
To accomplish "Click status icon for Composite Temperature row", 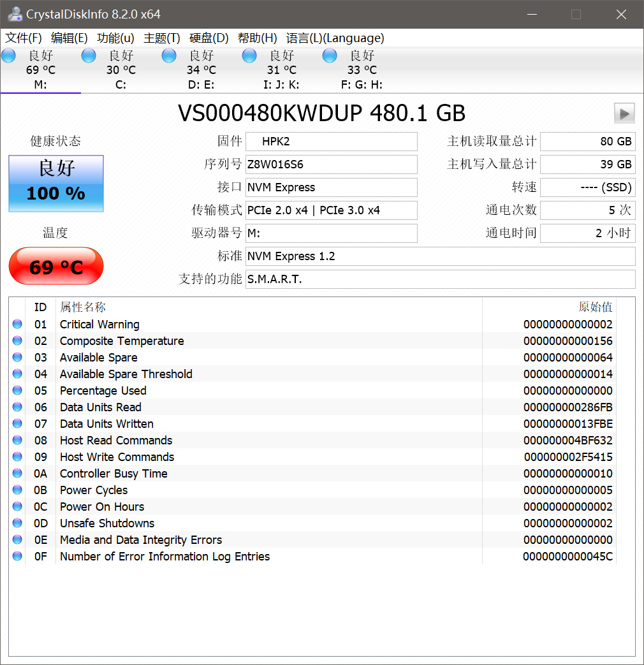I will [x=17, y=340].
